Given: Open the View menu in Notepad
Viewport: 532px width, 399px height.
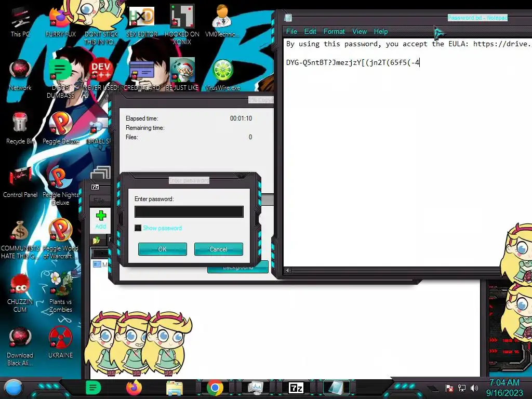Looking at the screenshot, I should click(360, 32).
